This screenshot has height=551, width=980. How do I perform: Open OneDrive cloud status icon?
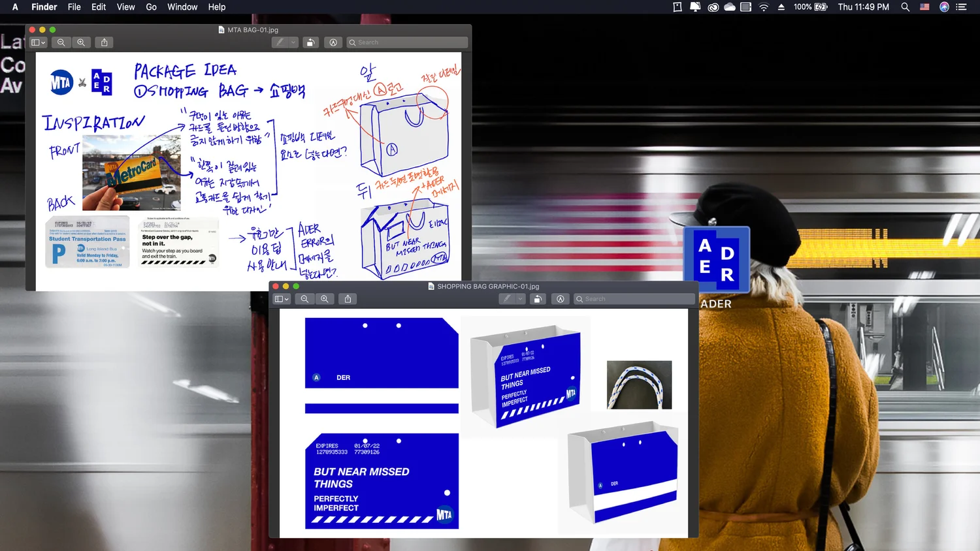click(x=730, y=7)
